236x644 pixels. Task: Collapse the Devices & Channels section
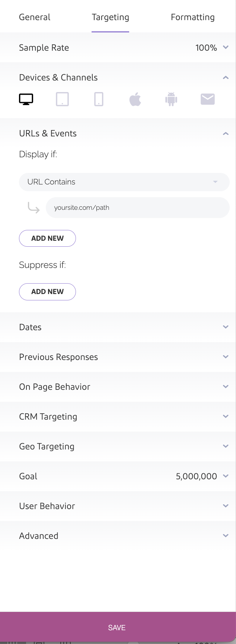(x=225, y=78)
